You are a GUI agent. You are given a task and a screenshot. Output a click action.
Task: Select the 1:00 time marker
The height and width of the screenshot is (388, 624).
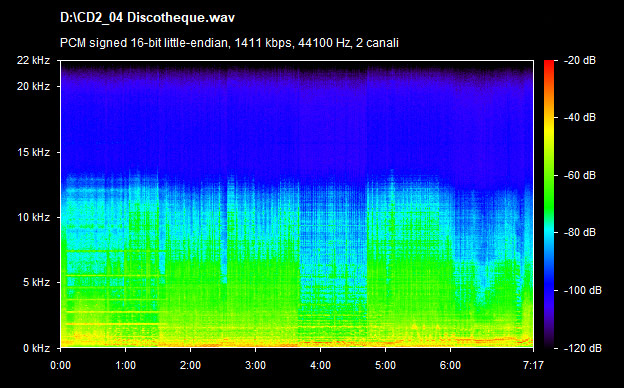pyautogui.click(x=125, y=365)
